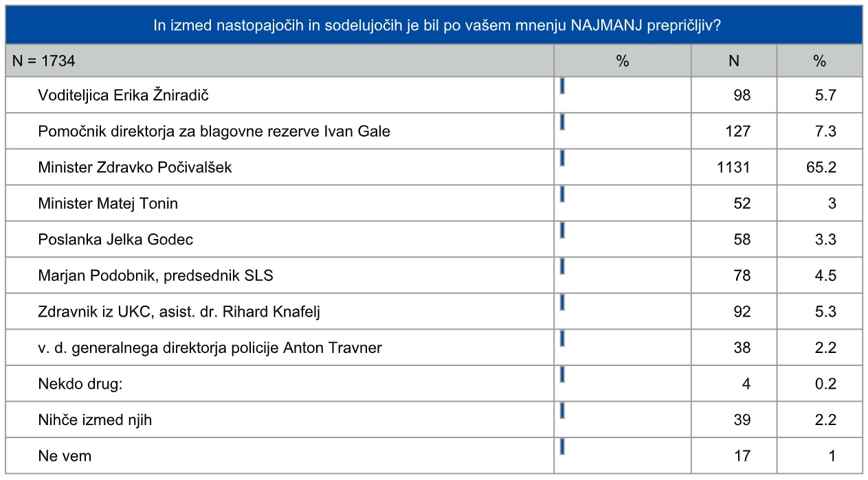Select the Zdravnik iz UKC Rihard Knafelj label
The image size is (868, 480).
click(x=180, y=312)
